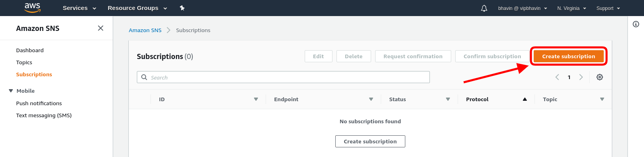Viewport: 644px width, 157px height.
Task: Go to next page arrow
Action: click(x=581, y=77)
